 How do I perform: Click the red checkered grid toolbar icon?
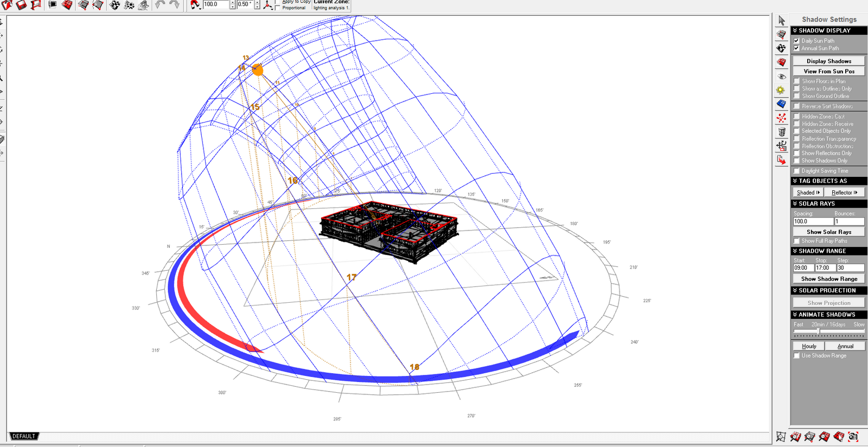(67, 5)
